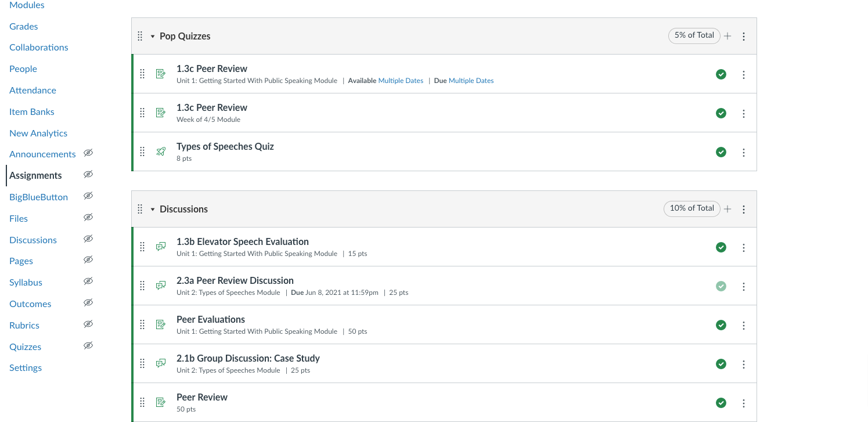Open options menu for Types of Speeches Quiz
Image resolution: width=868 pixels, height=422 pixels.
[x=744, y=153]
